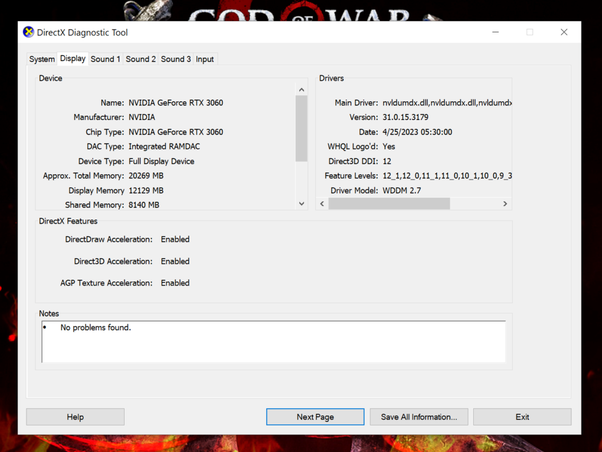Click 'Full Display Device' value
The image size is (602, 452).
(x=161, y=161)
